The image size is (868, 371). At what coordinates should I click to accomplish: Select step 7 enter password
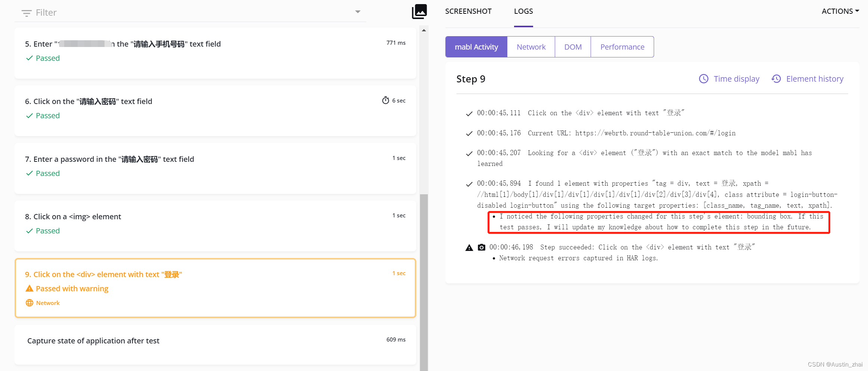click(215, 168)
